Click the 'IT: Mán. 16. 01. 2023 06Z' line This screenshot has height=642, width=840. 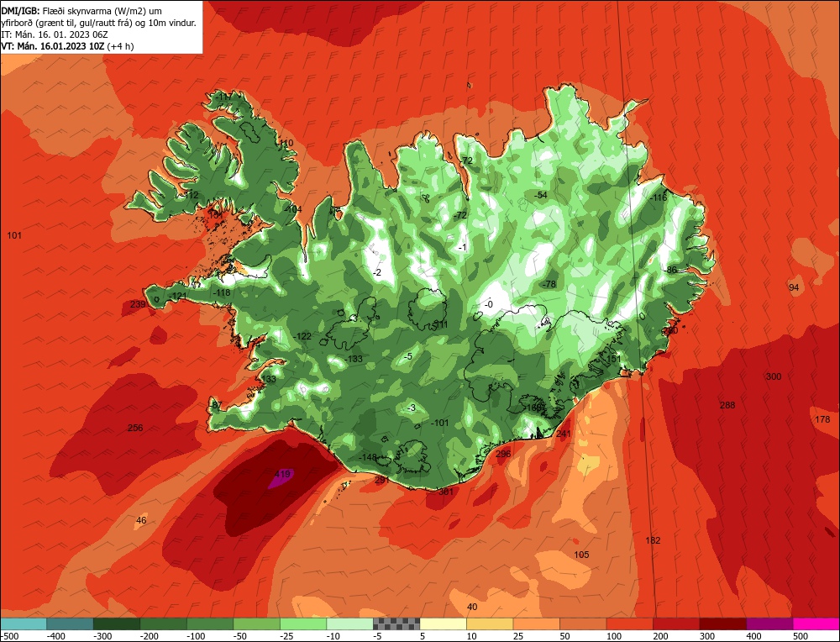point(55,34)
